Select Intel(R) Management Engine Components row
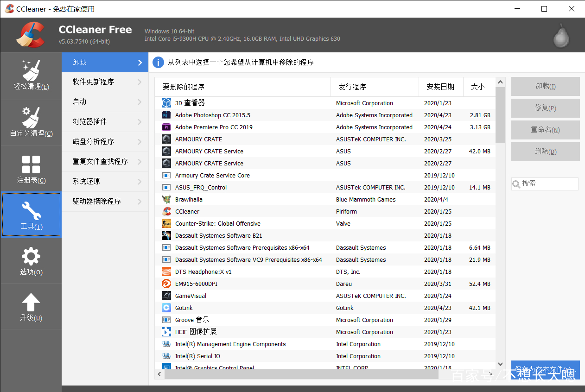 click(325, 344)
